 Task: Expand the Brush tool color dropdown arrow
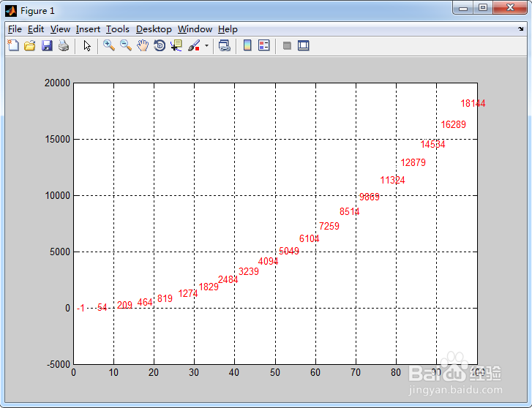[206, 45]
